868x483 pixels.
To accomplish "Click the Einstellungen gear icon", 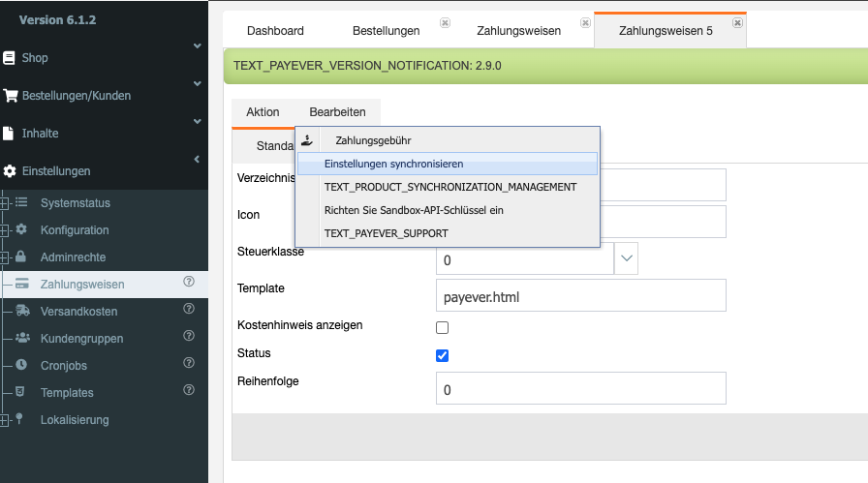I will pyautogui.click(x=10, y=171).
